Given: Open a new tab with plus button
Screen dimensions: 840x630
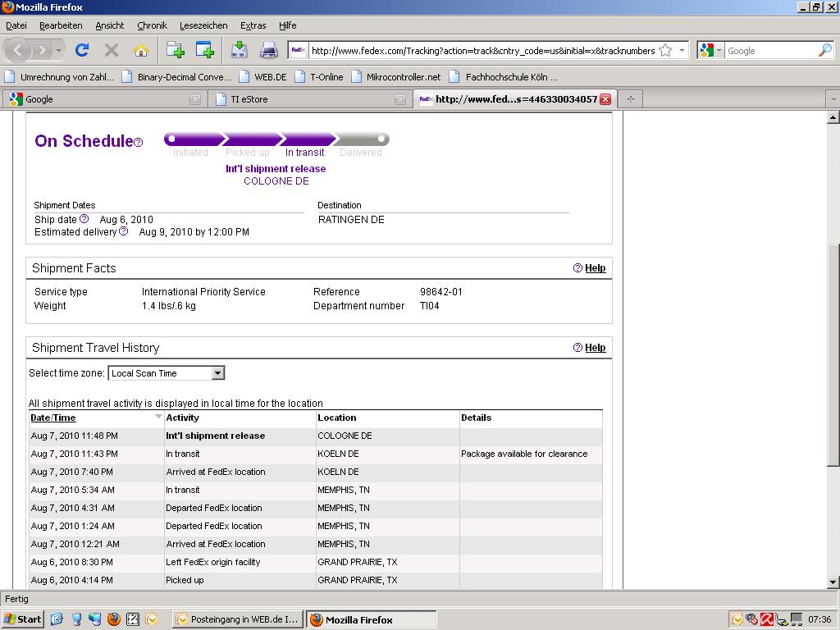Looking at the screenshot, I should click(631, 99).
